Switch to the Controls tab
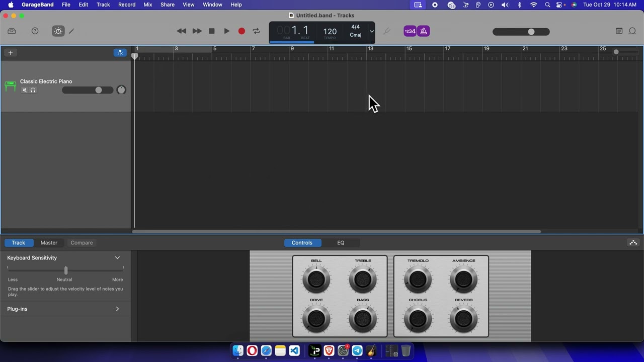This screenshot has width=644, height=362. pos(302,243)
